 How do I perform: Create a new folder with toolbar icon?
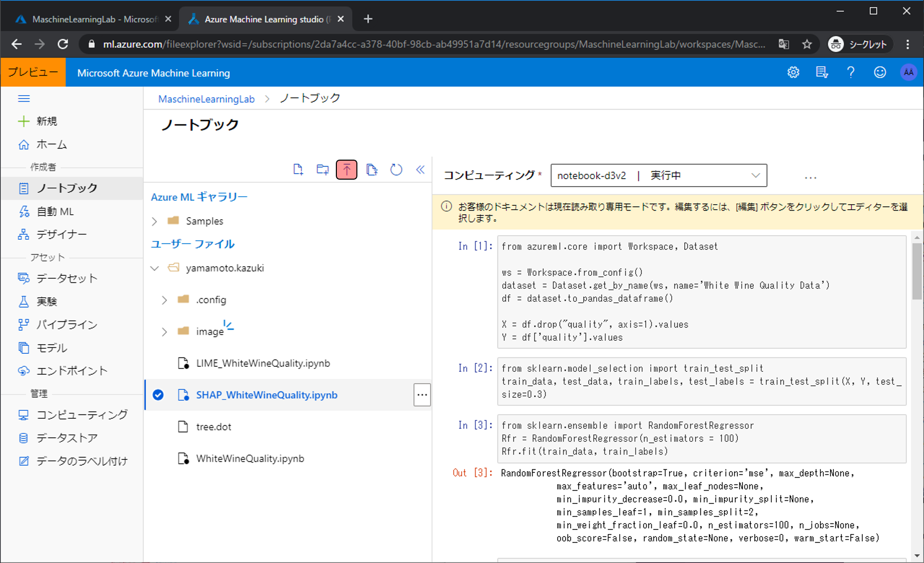tap(322, 170)
